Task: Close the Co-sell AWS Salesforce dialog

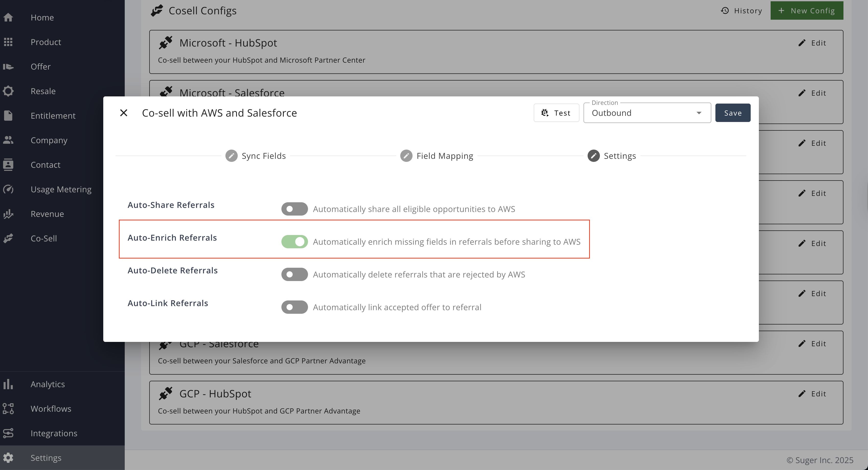Action: point(124,113)
